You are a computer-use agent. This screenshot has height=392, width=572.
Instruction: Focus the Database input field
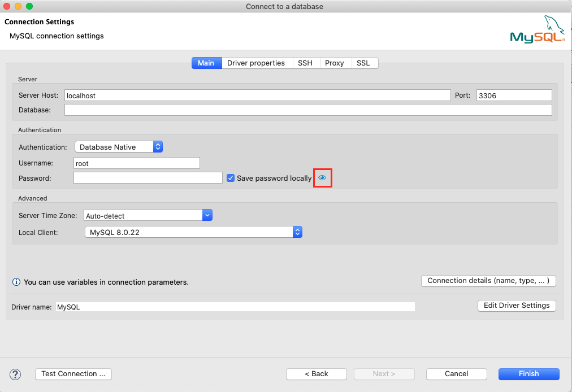(308, 110)
